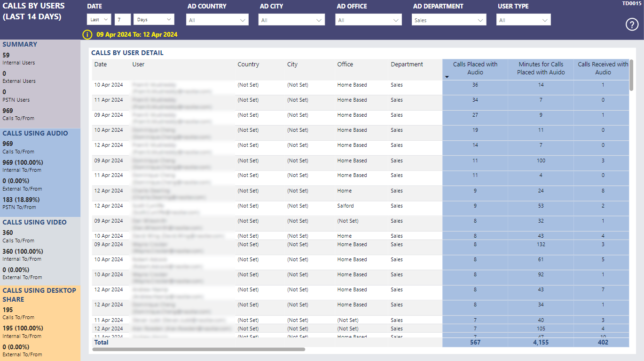Click 'Minutes for Calls Placed with Auido' header
Image resolution: width=644 pixels, height=361 pixels.
[x=541, y=68]
